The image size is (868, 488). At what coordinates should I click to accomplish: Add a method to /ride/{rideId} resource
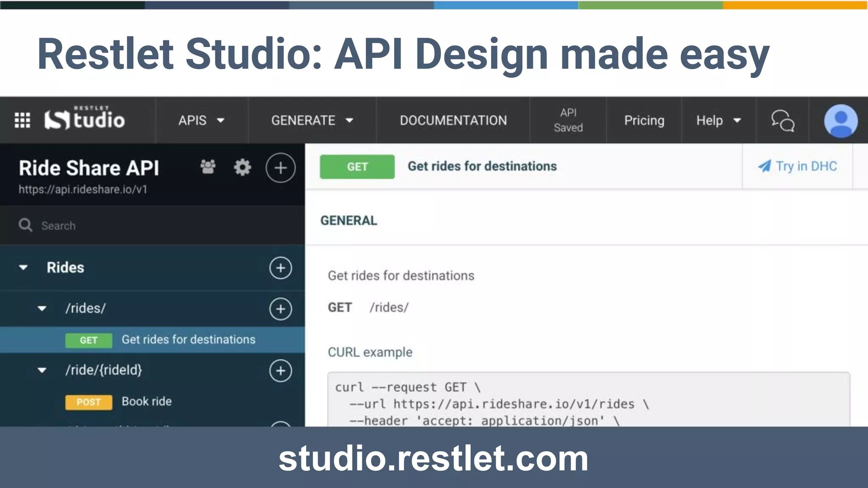tap(281, 371)
